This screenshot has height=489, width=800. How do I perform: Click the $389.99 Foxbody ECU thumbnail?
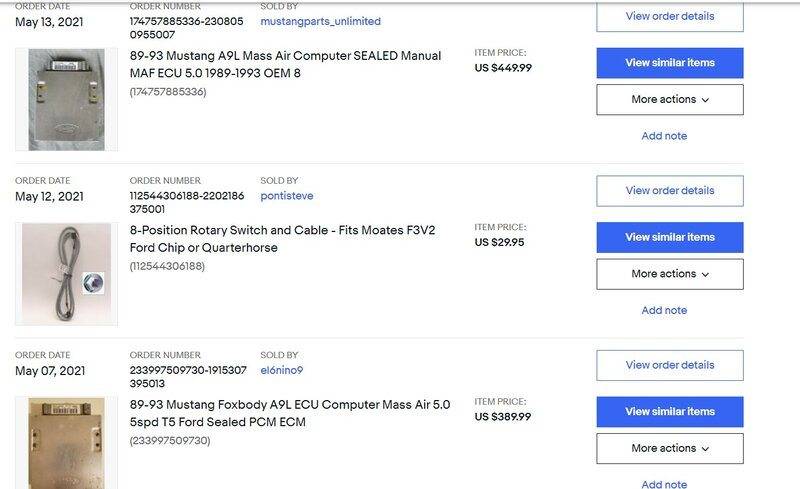coord(66,441)
